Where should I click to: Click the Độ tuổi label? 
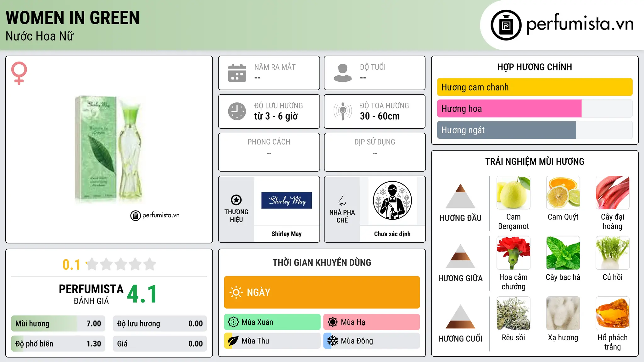tap(373, 67)
